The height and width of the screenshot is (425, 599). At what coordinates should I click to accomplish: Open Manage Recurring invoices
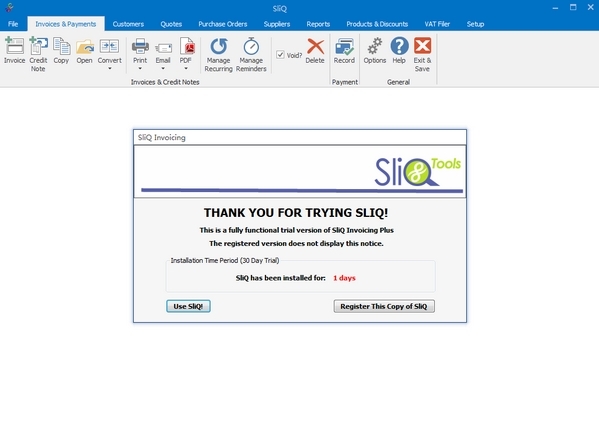[219, 54]
